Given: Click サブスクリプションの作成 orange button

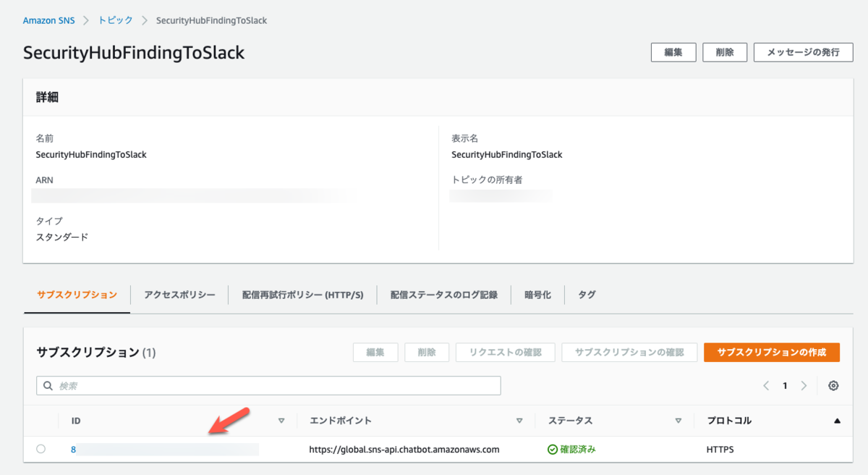Looking at the screenshot, I should [771, 352].
